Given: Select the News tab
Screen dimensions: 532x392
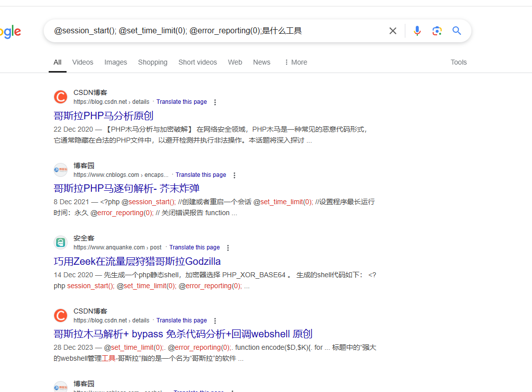Looking at the screenshot, I should pos(262,62).
